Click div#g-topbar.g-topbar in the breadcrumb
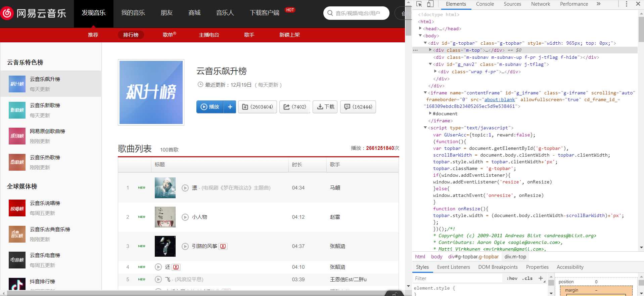The image size is (644, 296). click(473, 257)
